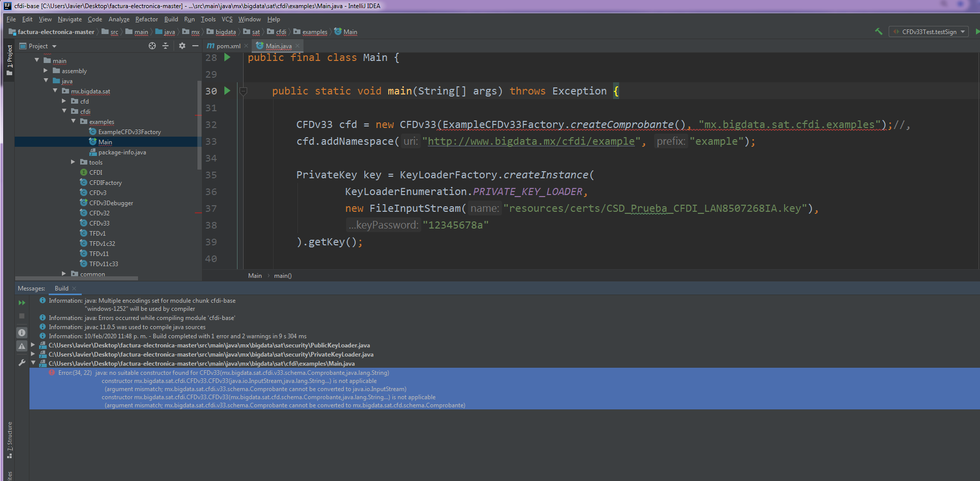
Task: Collapse all nodes in the Project tree
Action: [165, 46]
